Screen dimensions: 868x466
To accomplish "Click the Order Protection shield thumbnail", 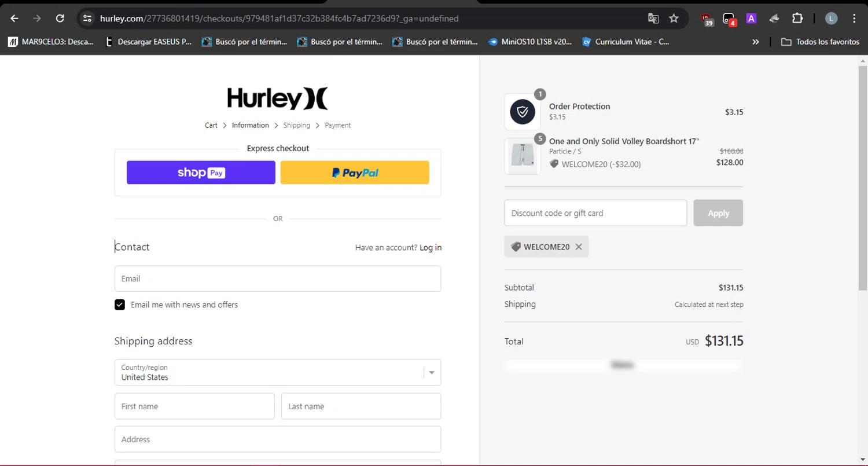I will (x=523, y=112).
